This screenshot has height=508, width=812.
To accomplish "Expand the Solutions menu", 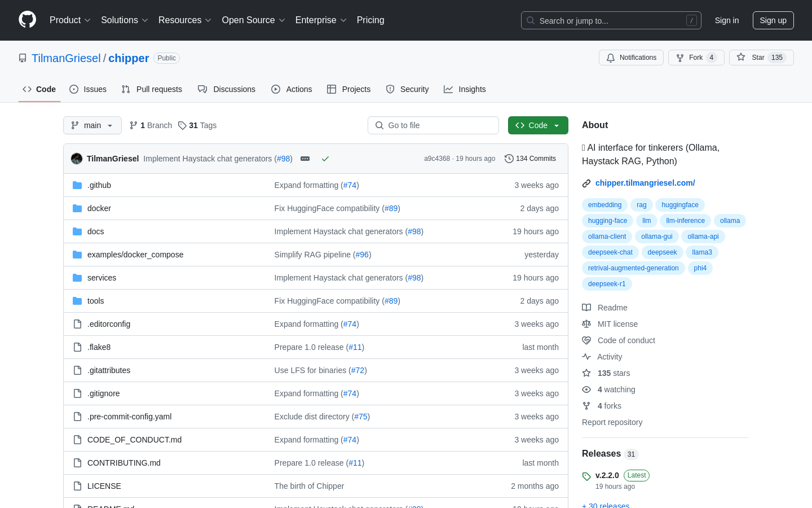I will click(125, 20).
